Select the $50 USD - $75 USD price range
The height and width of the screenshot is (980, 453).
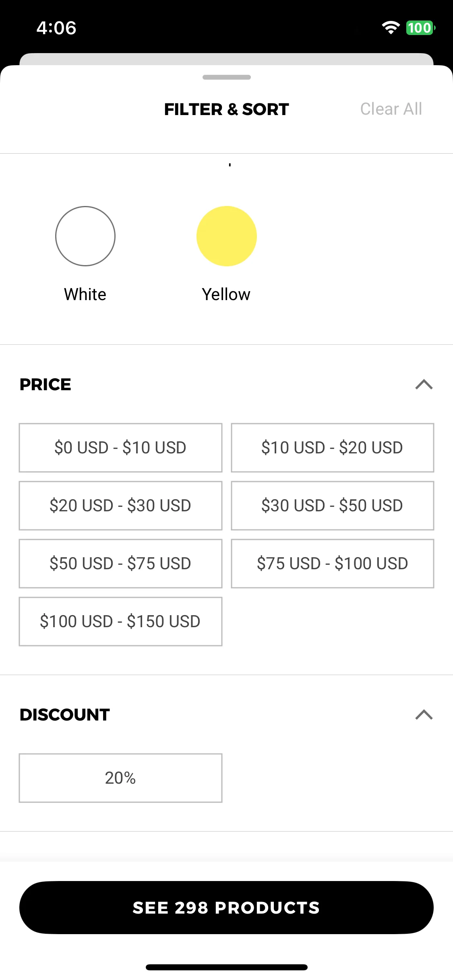pos(120,564)
